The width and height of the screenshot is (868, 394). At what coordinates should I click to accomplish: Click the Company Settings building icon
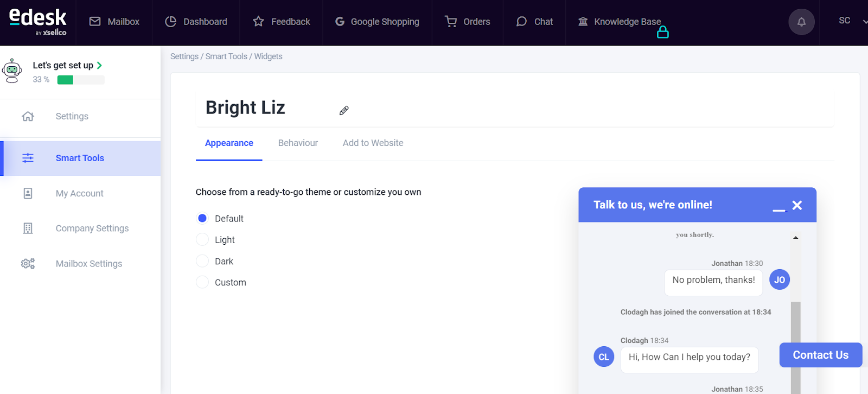28,228
